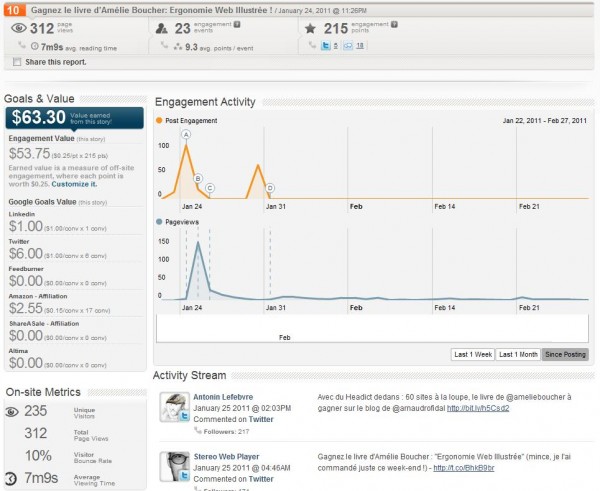Open help icon beside engagement points
The width and height of the screenshot is (600, 491).
(x=394, y=24)
